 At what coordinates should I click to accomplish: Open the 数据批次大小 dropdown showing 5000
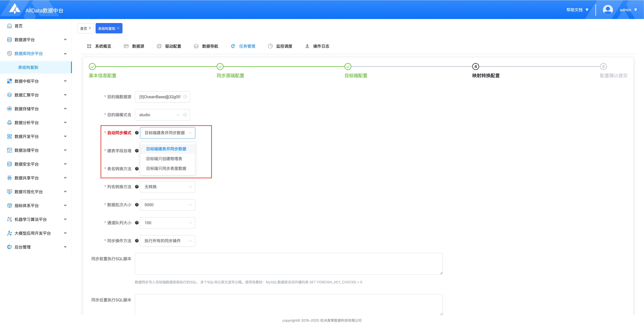[167, 205]
